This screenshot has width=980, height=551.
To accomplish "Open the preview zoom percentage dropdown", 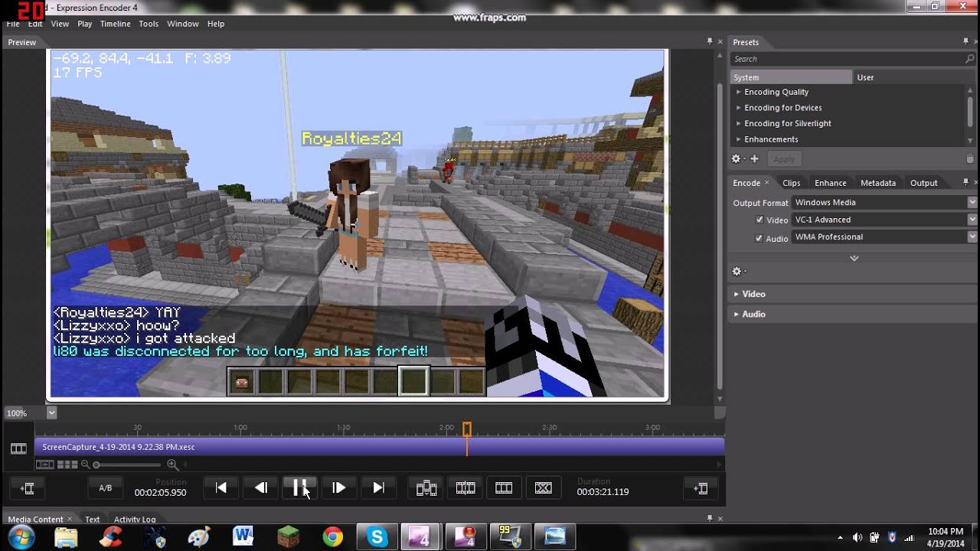I will pyautogui.click(x=51, y=412).
